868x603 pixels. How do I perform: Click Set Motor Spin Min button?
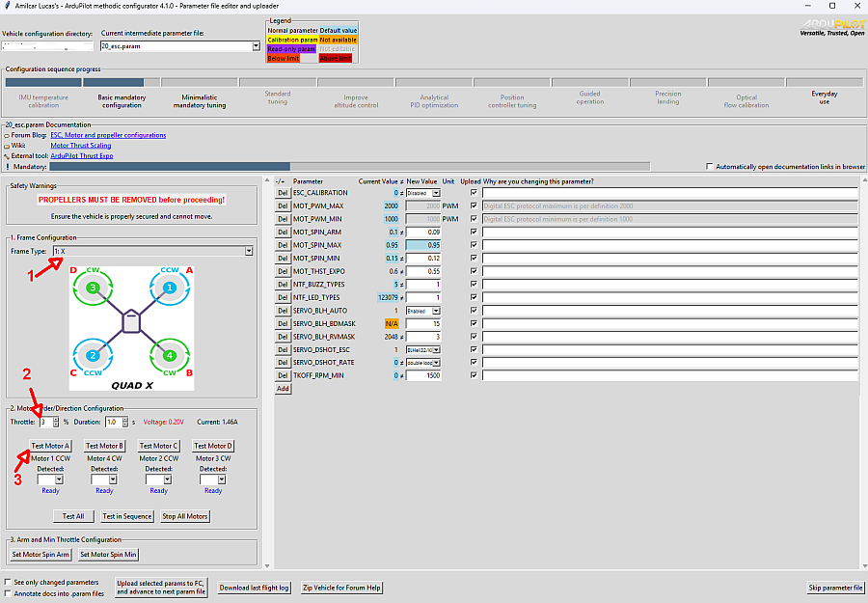108,554
